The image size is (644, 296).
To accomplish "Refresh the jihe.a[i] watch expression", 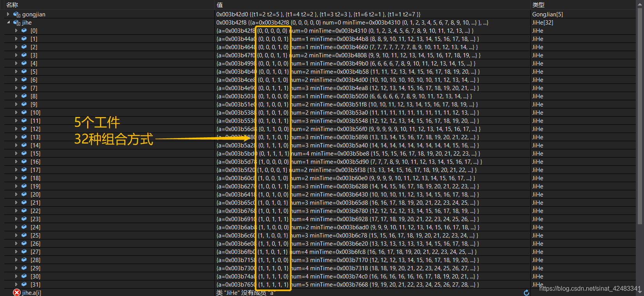I will [x=526, y=292].
